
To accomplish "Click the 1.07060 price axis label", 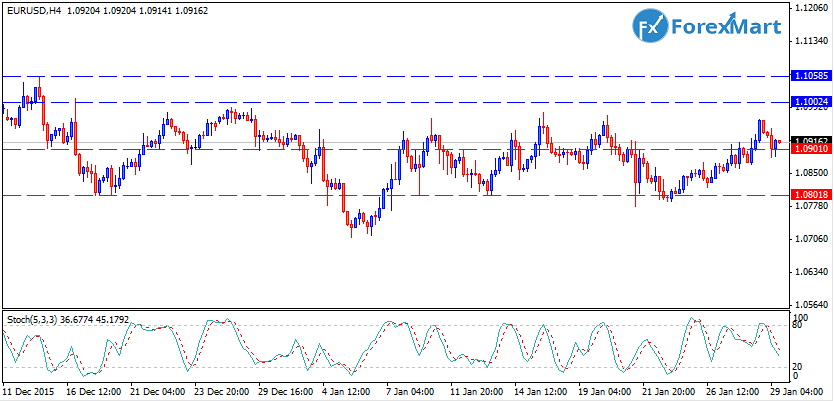I will (x=808, y=239).
